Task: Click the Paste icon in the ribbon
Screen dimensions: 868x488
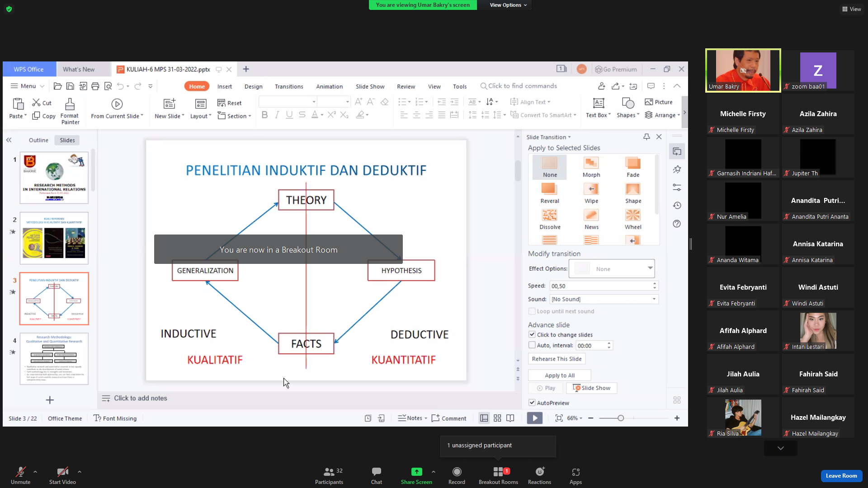Action: pyautogui.click(x=18, y=104)
